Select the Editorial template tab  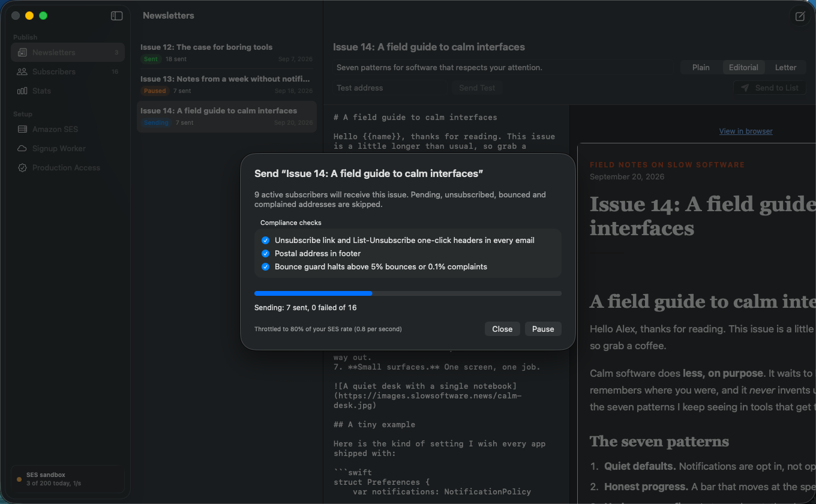pos(743,67)
